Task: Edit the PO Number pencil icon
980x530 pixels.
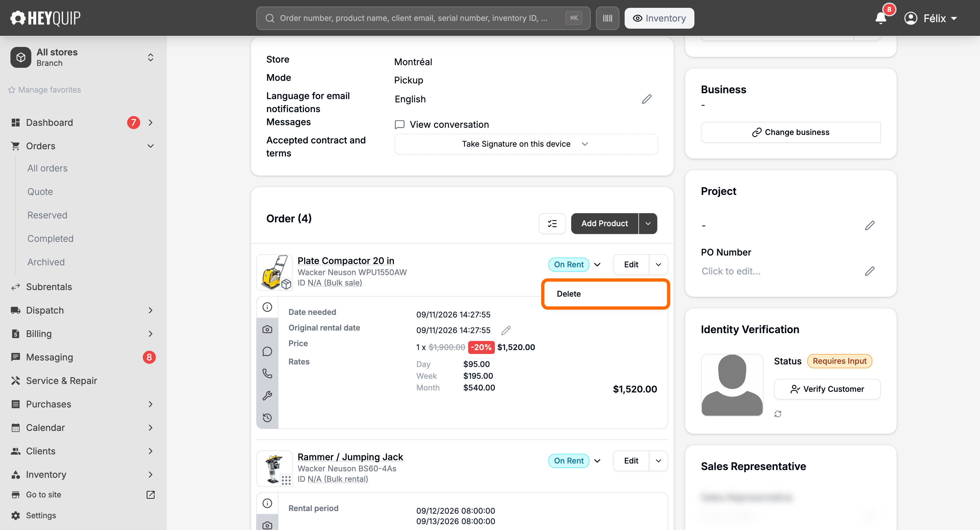Action: tap(870, 271)
